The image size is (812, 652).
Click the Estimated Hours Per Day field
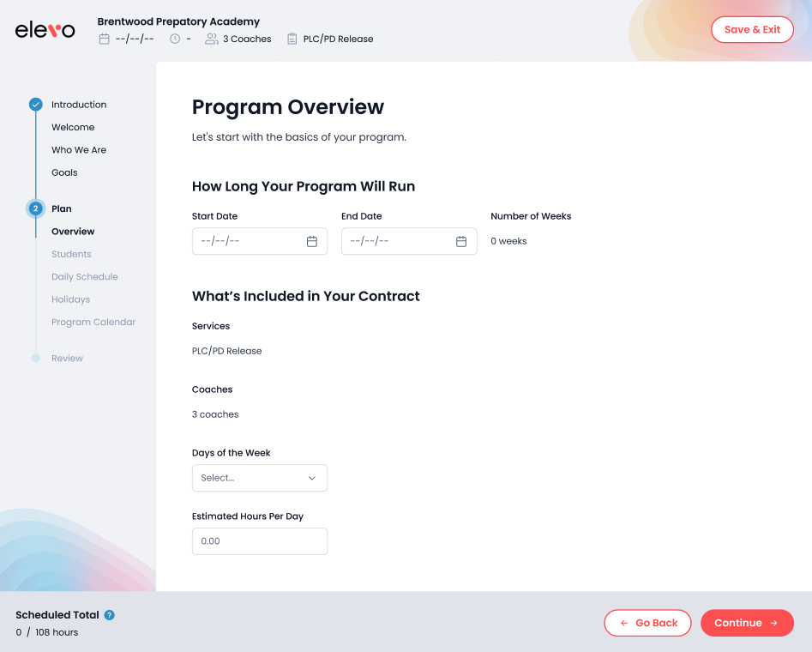pos(259,541)
